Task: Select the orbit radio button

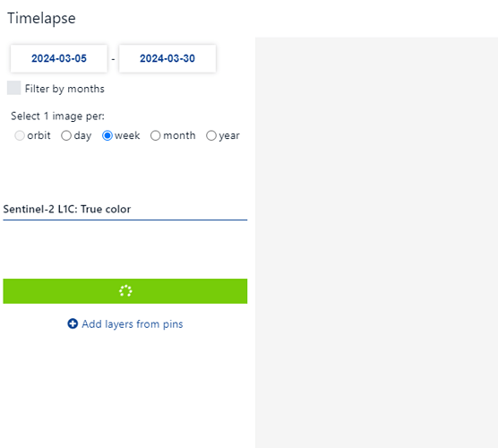Action: click(x=20, y=135)
